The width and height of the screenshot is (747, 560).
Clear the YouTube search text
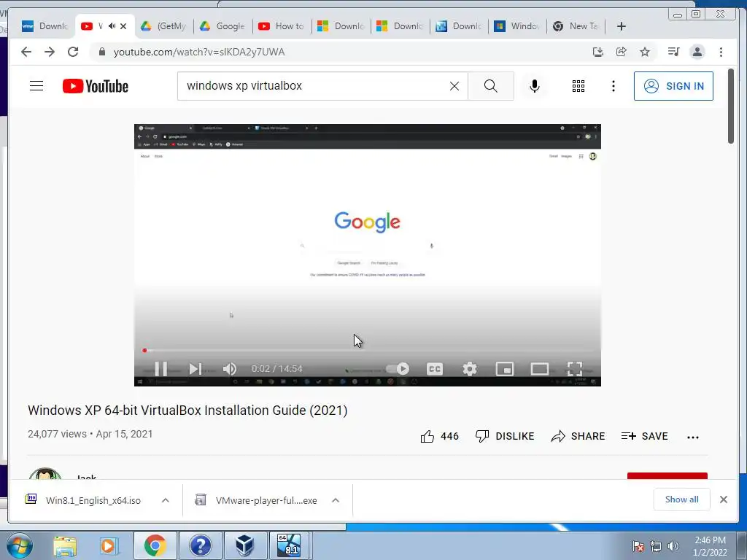point(454,86)
